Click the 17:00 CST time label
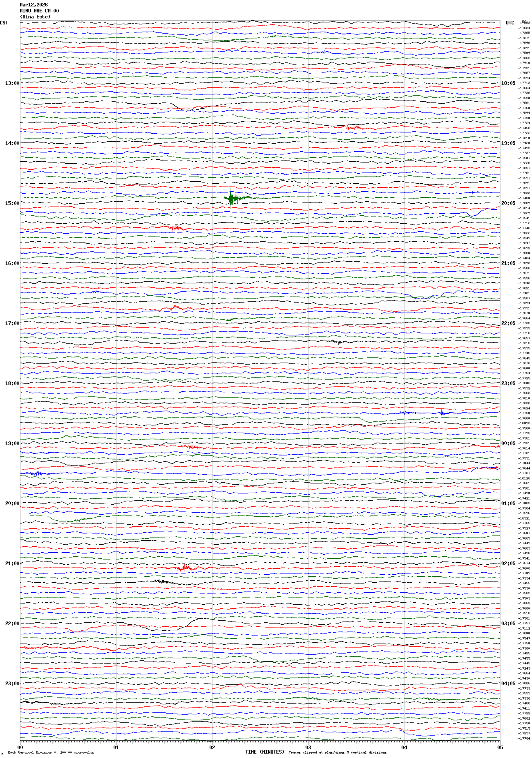The width and height of the screenshot is (532, 758). (x=12, y=323)
